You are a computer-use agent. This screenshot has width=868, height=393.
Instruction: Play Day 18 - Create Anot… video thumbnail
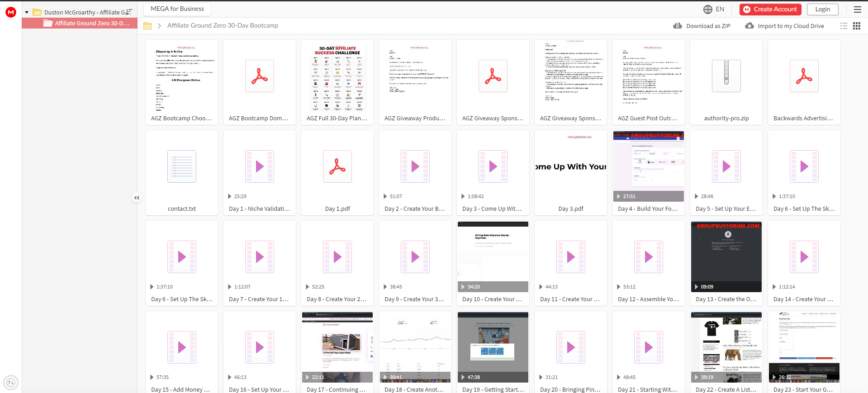(415, 347)
